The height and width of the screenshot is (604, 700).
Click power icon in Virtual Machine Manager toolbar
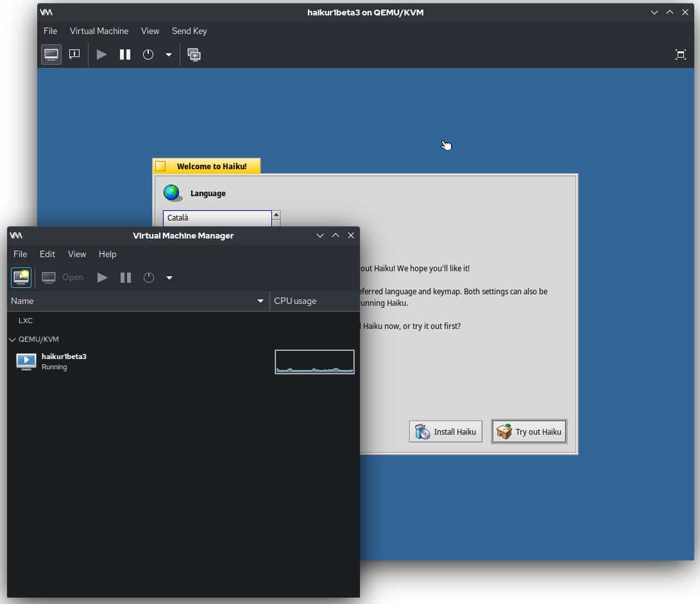[149, 278]
